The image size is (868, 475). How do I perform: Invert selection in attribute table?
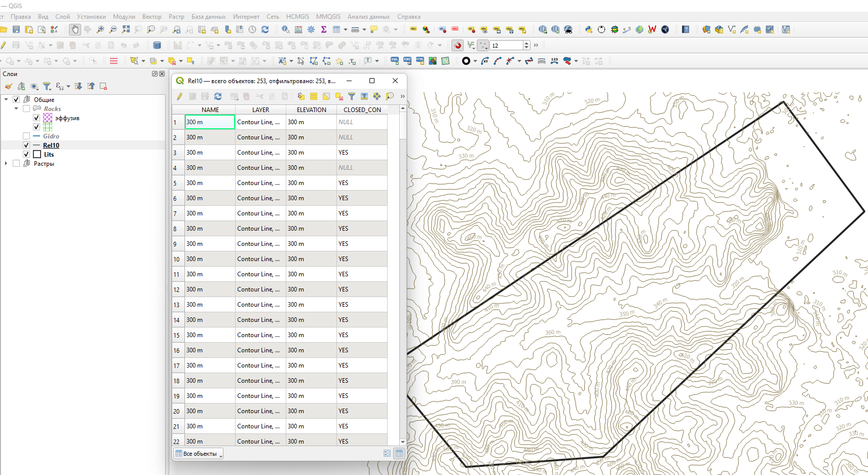[326, 96]
